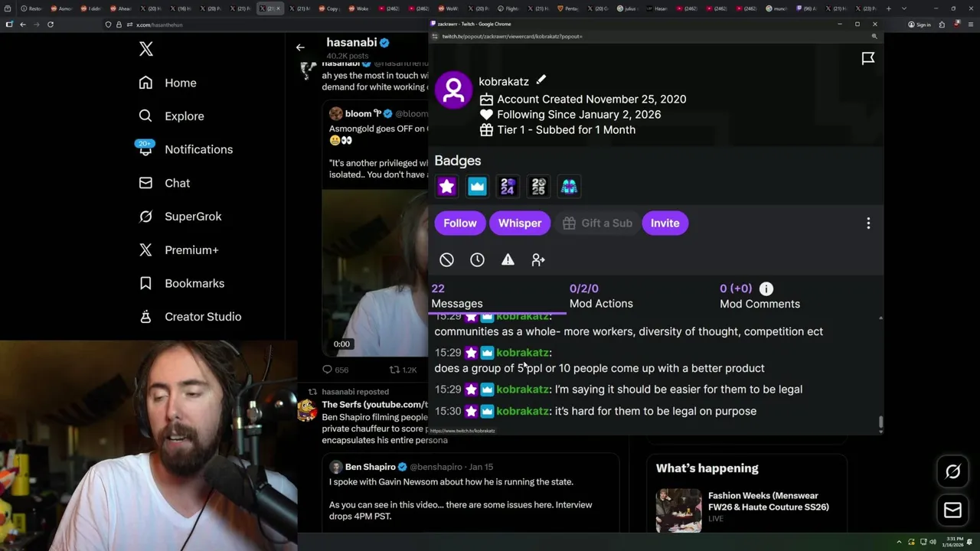
Task: Click the blue crown badge
Action: [x=477, y=186]
